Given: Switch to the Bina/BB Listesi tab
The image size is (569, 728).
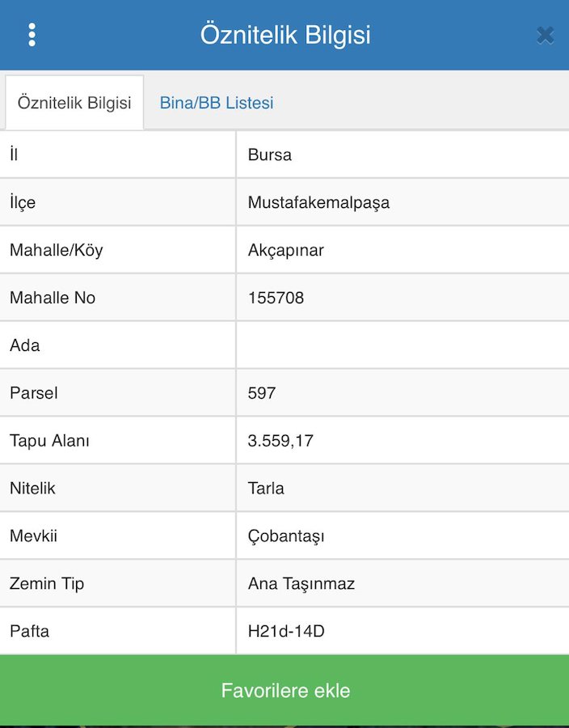Looking at the screenshot, I should 217,103.
